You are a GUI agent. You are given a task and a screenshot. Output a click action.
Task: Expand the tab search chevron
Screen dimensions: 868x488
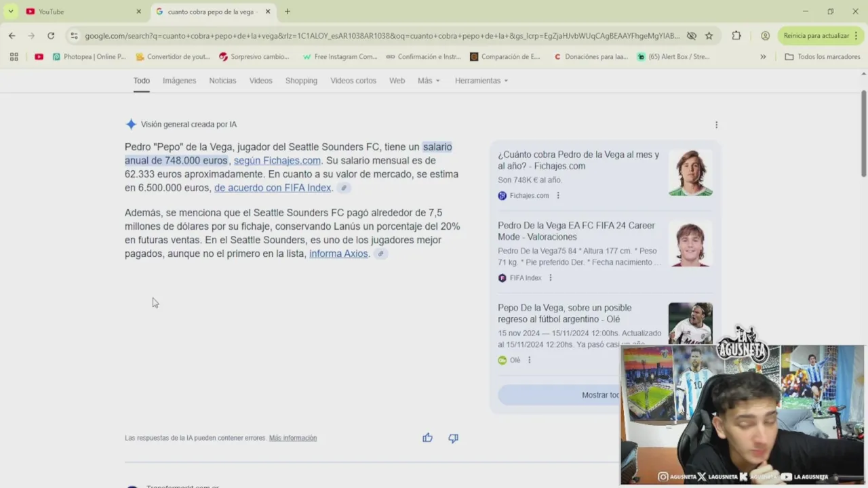[x=10, y=12]
